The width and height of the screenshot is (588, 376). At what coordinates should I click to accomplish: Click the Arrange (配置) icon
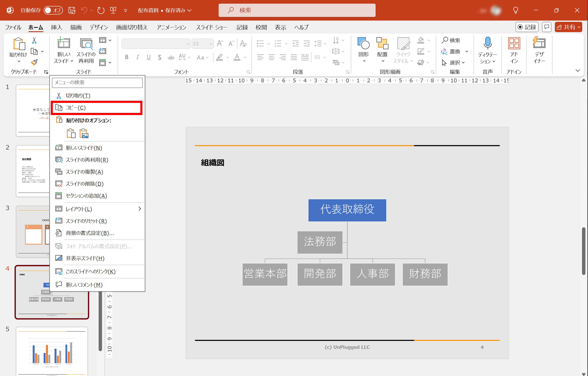[x=382, y=43]
